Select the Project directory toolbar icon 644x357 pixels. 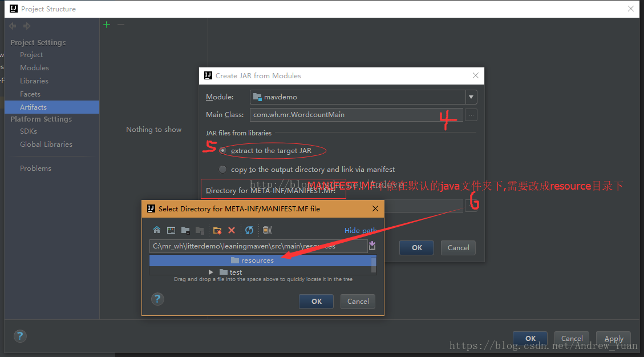185,230
